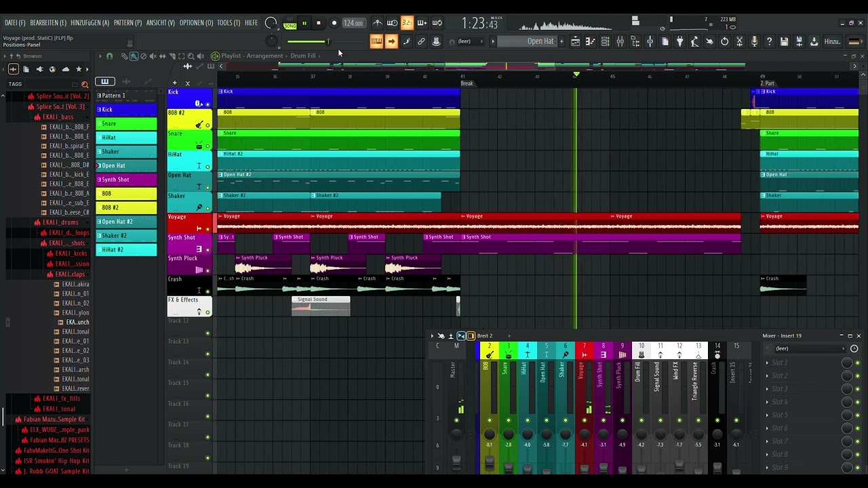
Task: Select the playlist mute tool
Action: (x=153, y=56)
